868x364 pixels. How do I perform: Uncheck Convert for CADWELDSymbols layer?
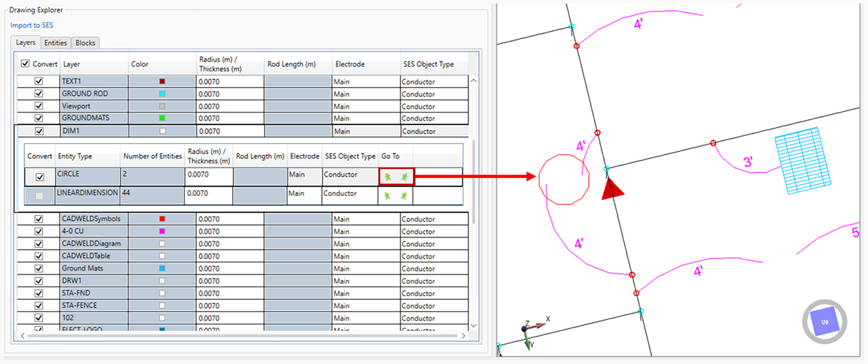pos(39,219)
